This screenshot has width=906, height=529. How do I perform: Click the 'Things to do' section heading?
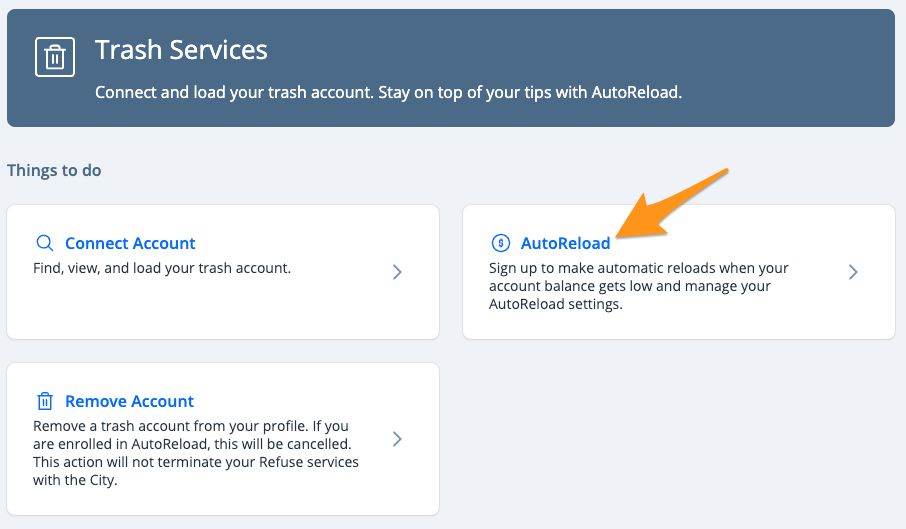coord(54,170)
